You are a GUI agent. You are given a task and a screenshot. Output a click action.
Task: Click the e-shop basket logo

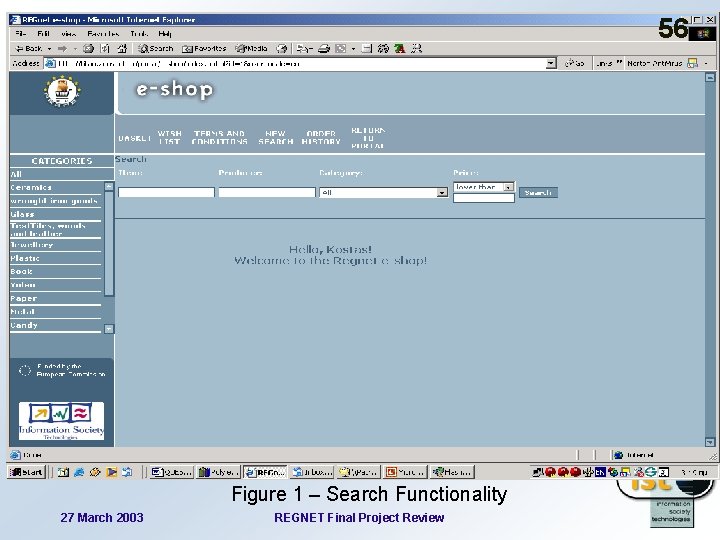tap(62, 91)
